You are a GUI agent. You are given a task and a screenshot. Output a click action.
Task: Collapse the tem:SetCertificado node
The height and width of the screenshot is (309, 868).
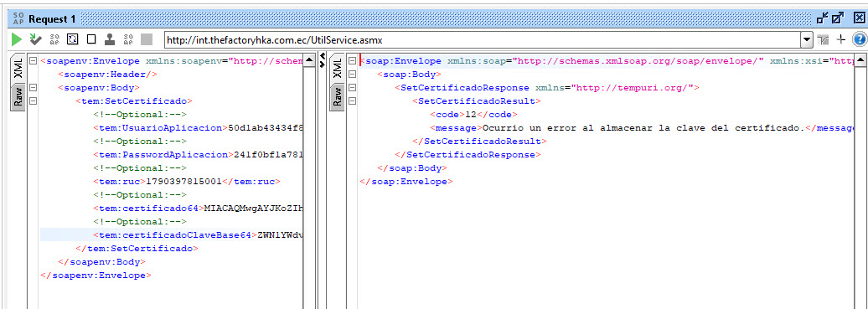[x=33, y=100]
